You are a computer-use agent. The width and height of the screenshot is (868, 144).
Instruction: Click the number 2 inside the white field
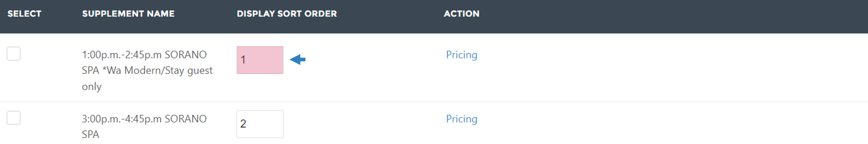[243, 124]
